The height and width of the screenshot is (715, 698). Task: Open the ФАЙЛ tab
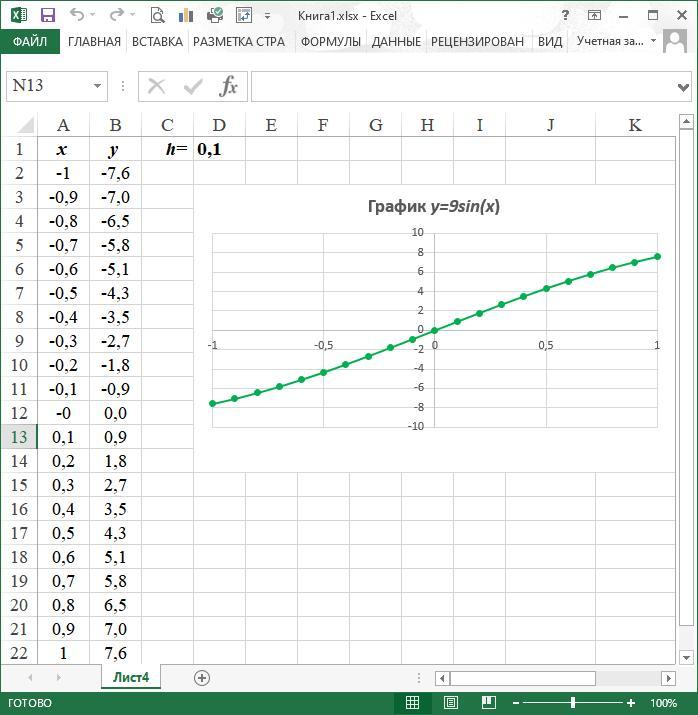tap(30, 41)
